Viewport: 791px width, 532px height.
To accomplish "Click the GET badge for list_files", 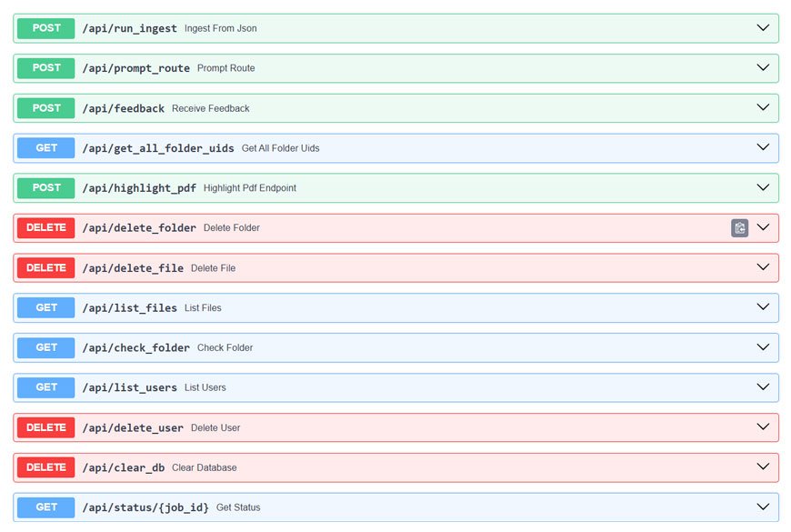I will click(46, 308).
